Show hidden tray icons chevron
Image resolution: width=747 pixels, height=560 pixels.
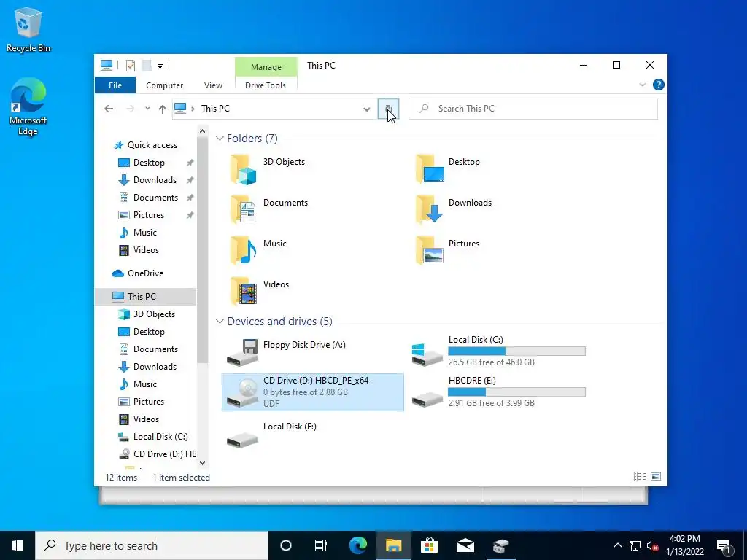tap(617, 545)
